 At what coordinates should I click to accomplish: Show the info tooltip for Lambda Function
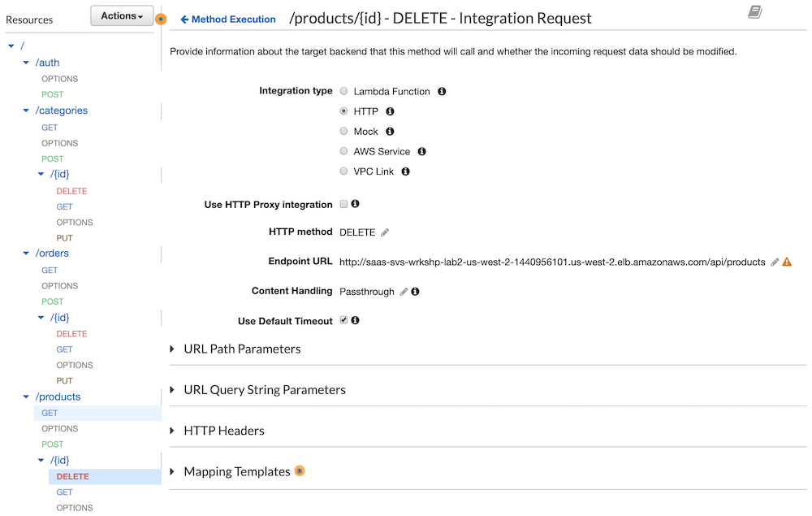click(x=442, y=91)
